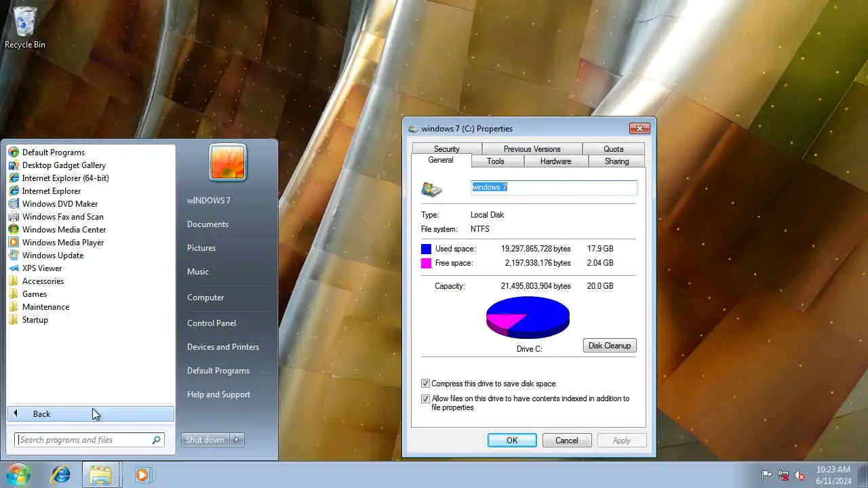This screenshot has height=488, width=868.
Task: Click the user account picture in the Start menu
Action: click(228, 163)
